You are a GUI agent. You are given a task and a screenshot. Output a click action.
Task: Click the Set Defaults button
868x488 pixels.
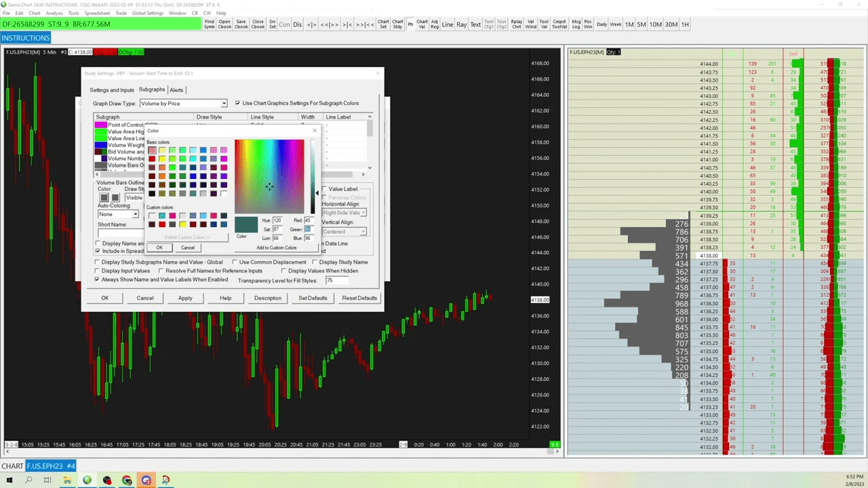tap(313, 298)
